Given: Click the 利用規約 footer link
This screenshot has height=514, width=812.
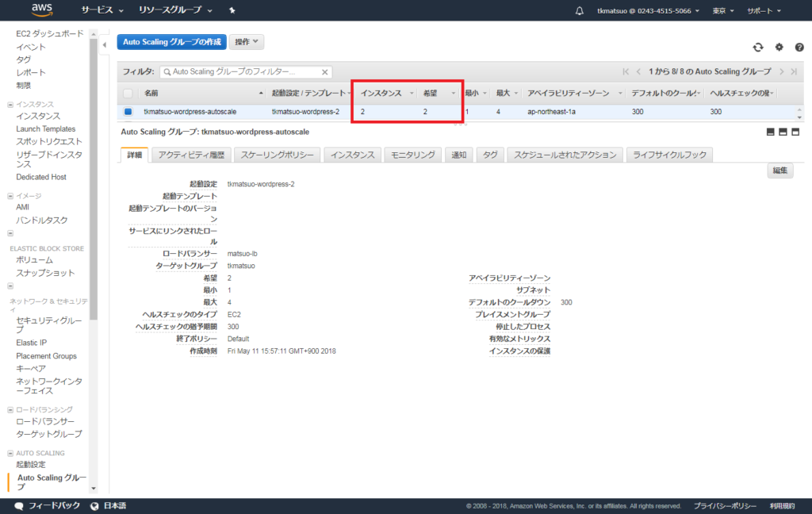Looking at the screenshot, I should coord(782,506).
